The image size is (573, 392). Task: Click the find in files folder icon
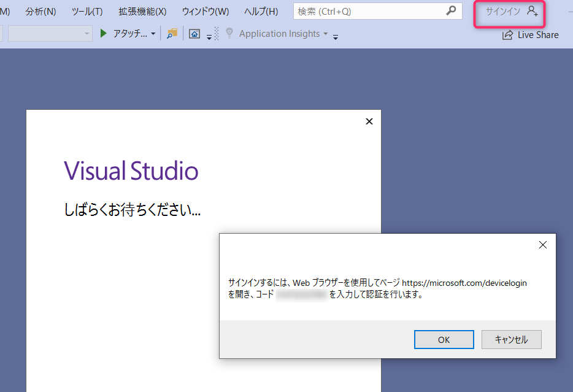click(x=172, y=34)
